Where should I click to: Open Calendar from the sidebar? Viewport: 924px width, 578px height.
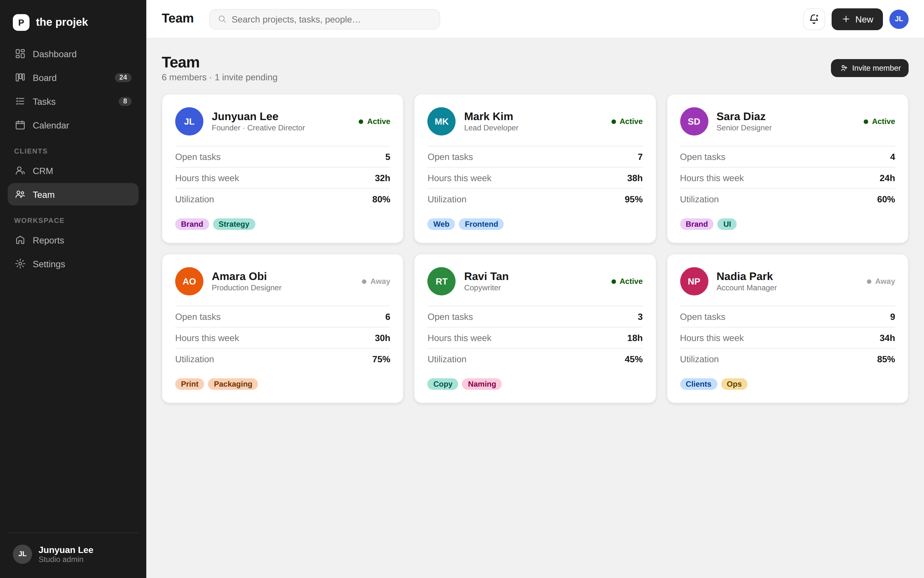click(73, 125)
